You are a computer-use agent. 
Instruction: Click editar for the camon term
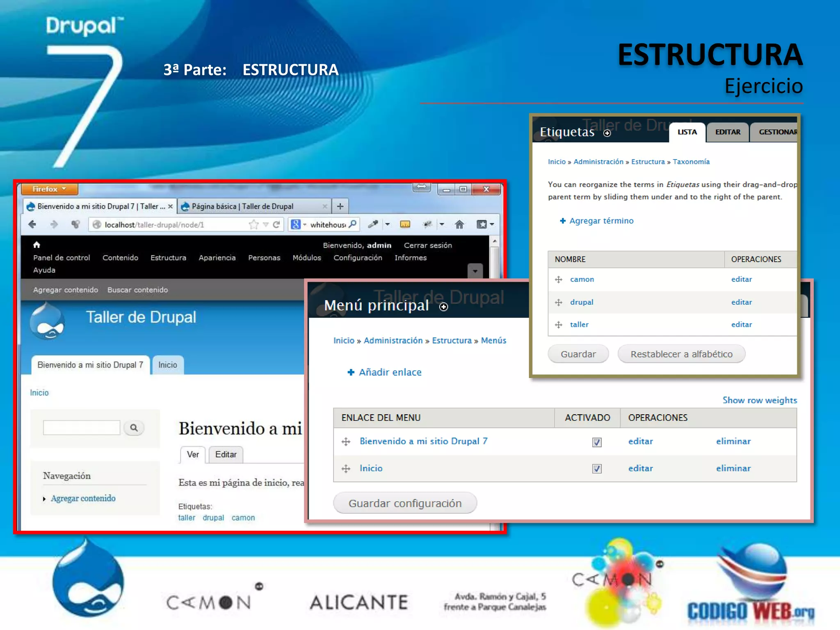click(742, 279)
